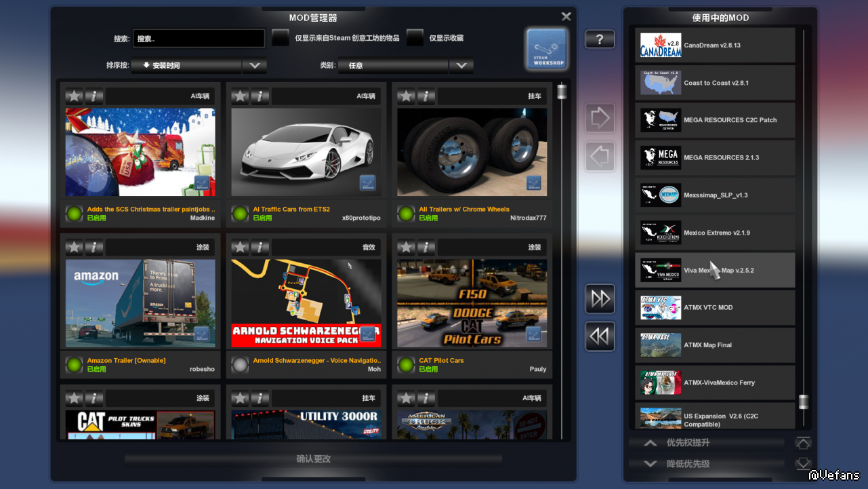Favorite the CAT Pilot Trucks Skins mod
868x489 pixels.
coord(74,399)
